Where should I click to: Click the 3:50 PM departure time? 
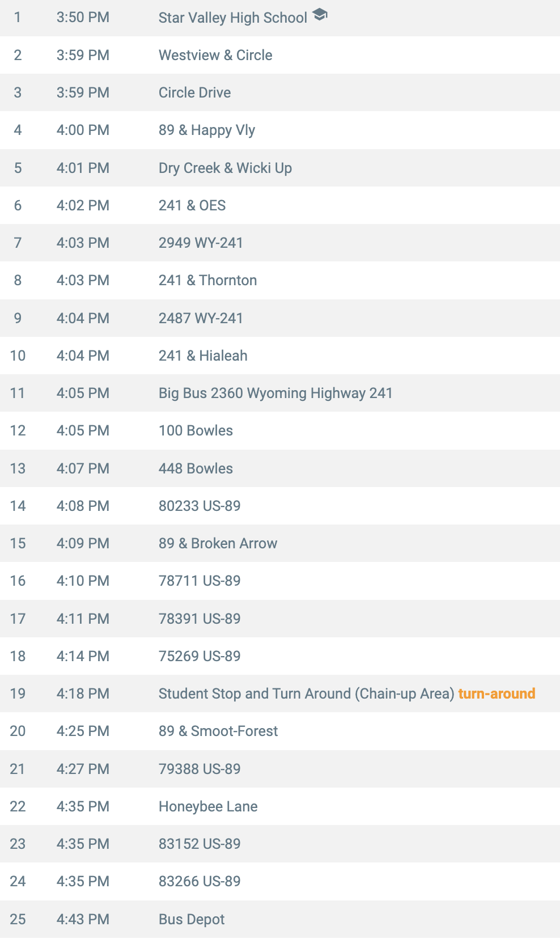[83, 17]
